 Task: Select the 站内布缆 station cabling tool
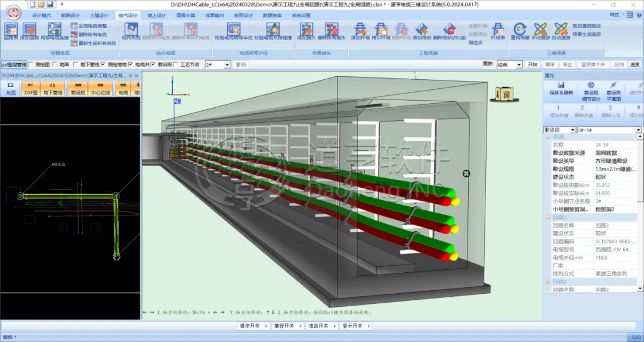point(131,30)
